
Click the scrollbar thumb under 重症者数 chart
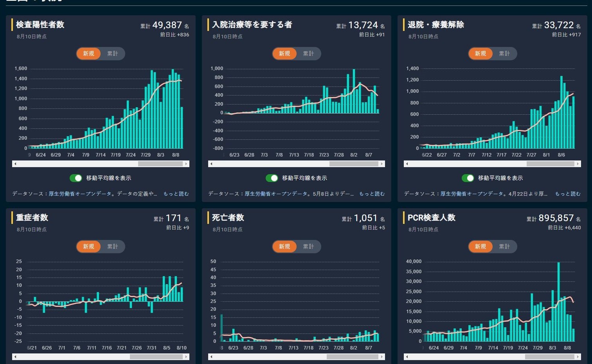157,357
